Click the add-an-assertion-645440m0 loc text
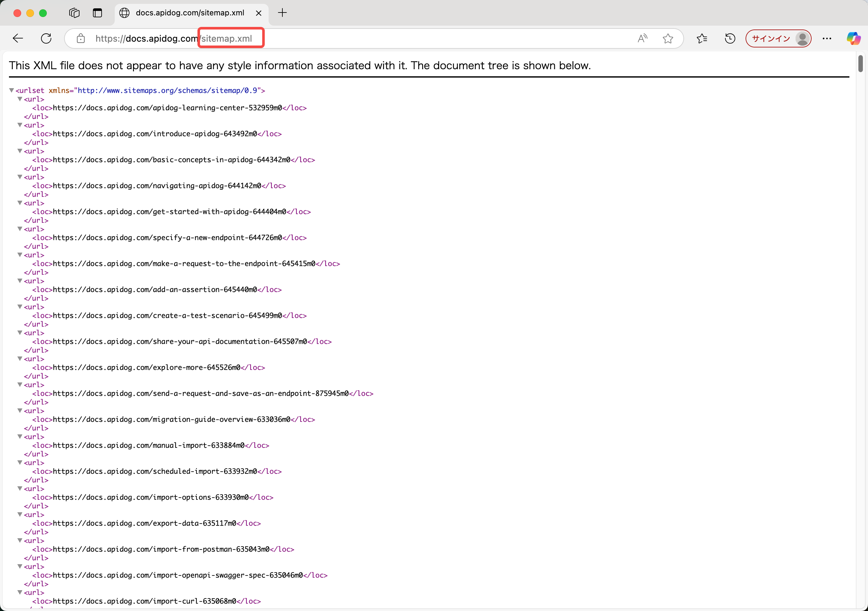Screen dimensions: 868x611 pos(155,289)
